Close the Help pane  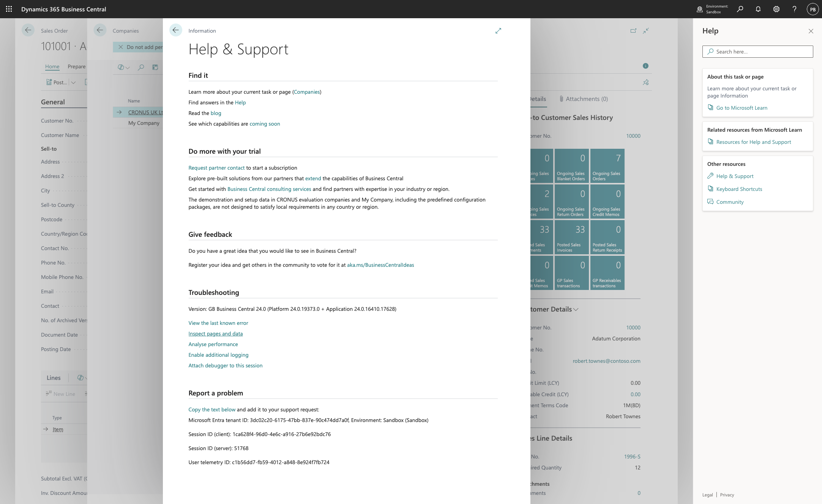pyautogui.click(x=811, y=31)
